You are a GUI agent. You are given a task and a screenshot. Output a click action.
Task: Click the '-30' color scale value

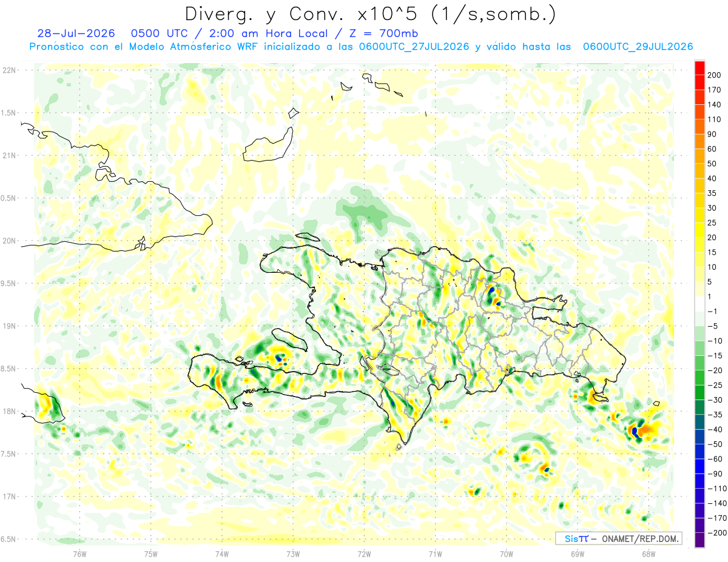tap(716, 400)
